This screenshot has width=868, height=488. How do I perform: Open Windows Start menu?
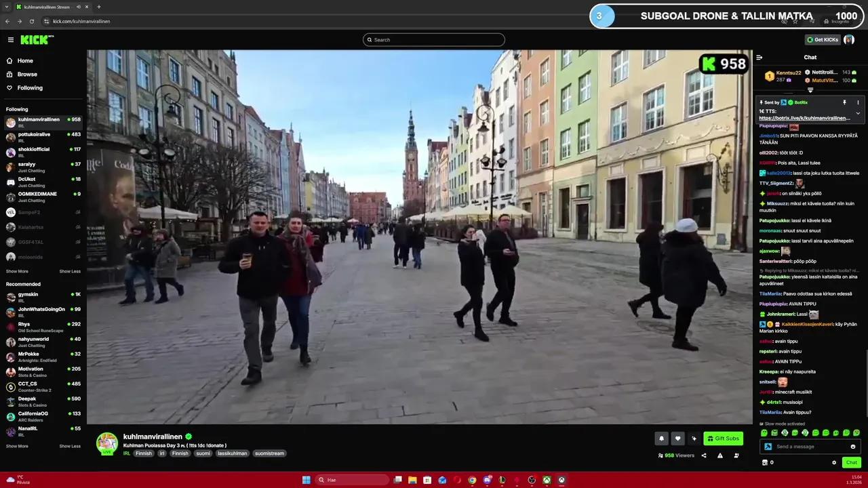click(x=306, y=480)
